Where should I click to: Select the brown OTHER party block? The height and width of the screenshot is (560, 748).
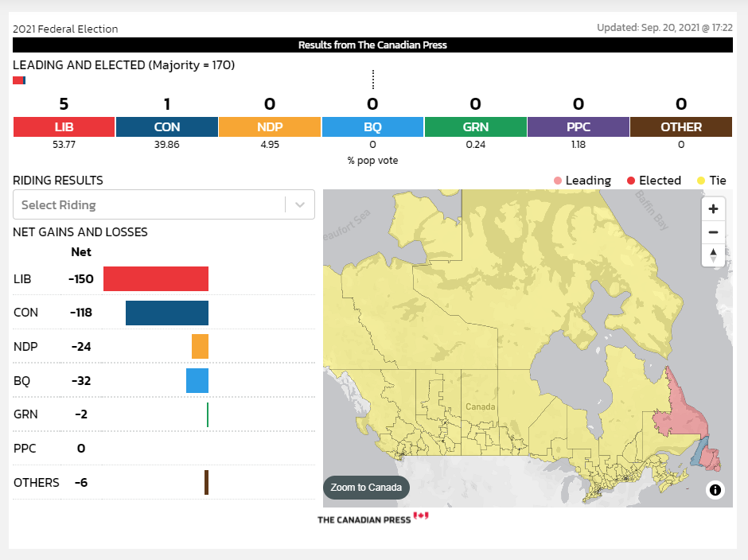681,127
